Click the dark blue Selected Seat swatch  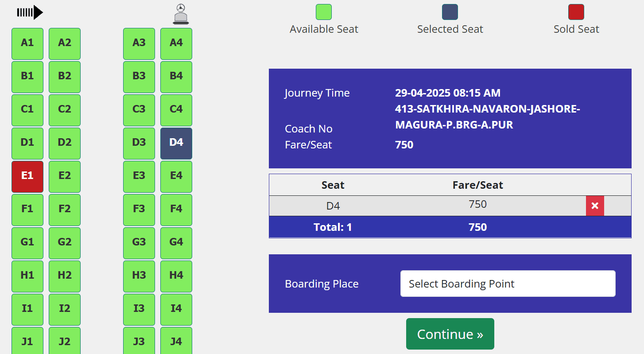(x=450, y=12)
